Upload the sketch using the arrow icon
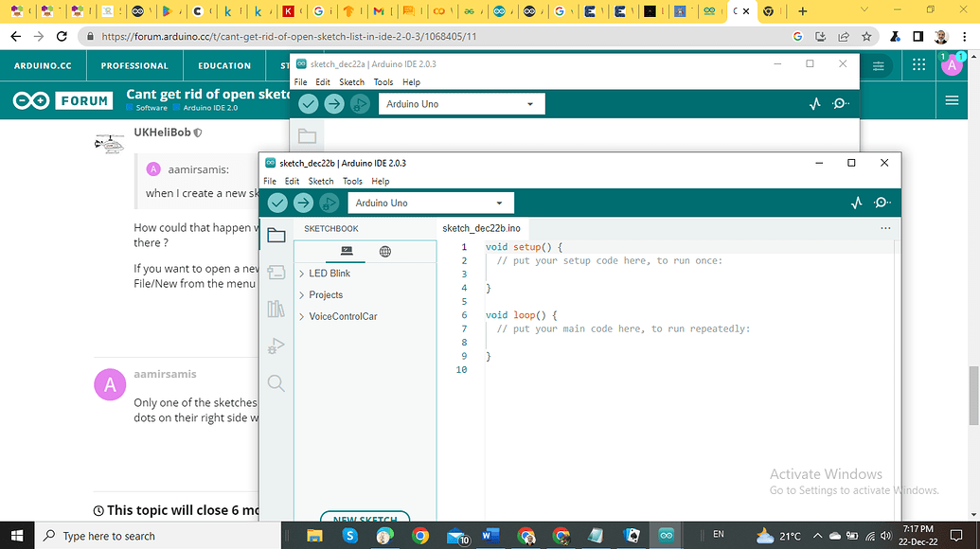Screen dimensions: 980x549 click(303, 203)
